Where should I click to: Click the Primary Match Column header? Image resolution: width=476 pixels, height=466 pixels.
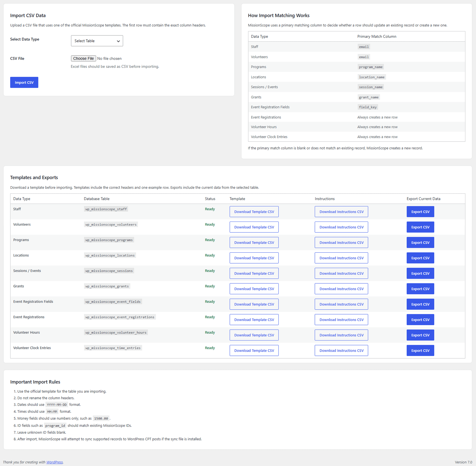377,37
